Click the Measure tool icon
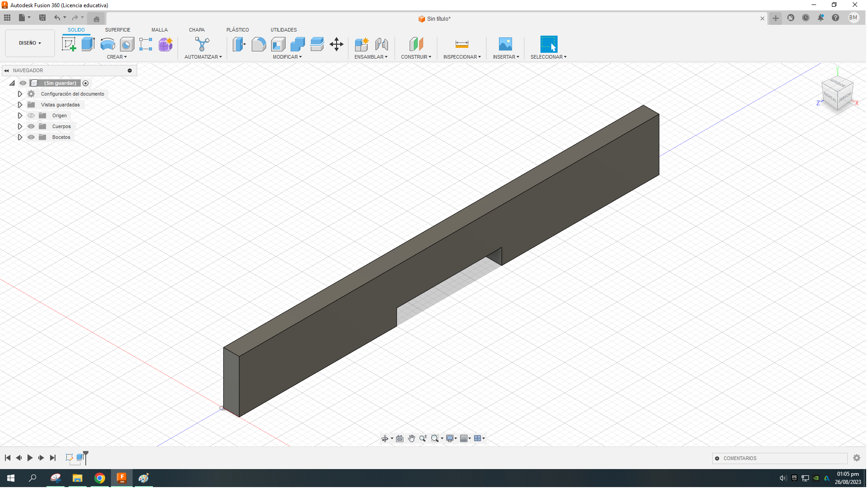The image size is (868, 488). pyautogui.click(x=462, y=44)
